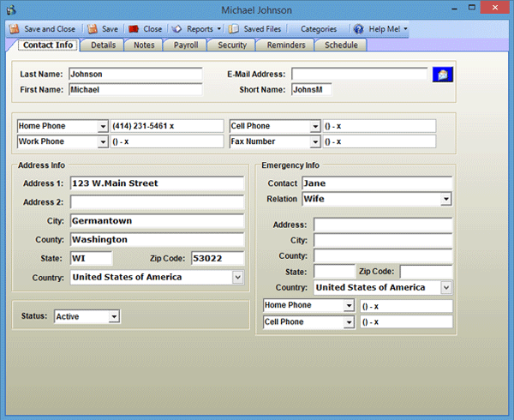Click the Fax Number entry field
This screenshot has width=514, height=420.
pos(380,141)
